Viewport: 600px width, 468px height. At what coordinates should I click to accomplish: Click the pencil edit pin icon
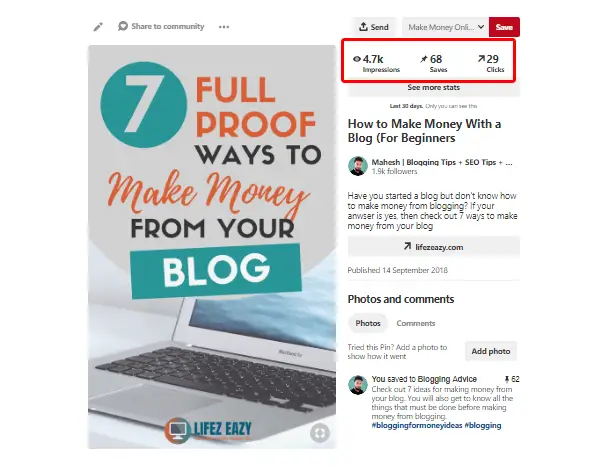(x=98, y=27)
